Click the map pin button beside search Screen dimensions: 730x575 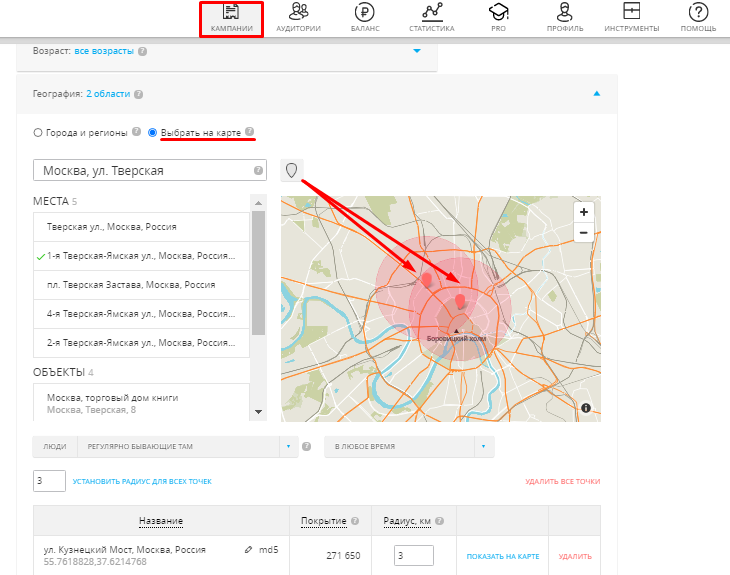click(291, 171)
